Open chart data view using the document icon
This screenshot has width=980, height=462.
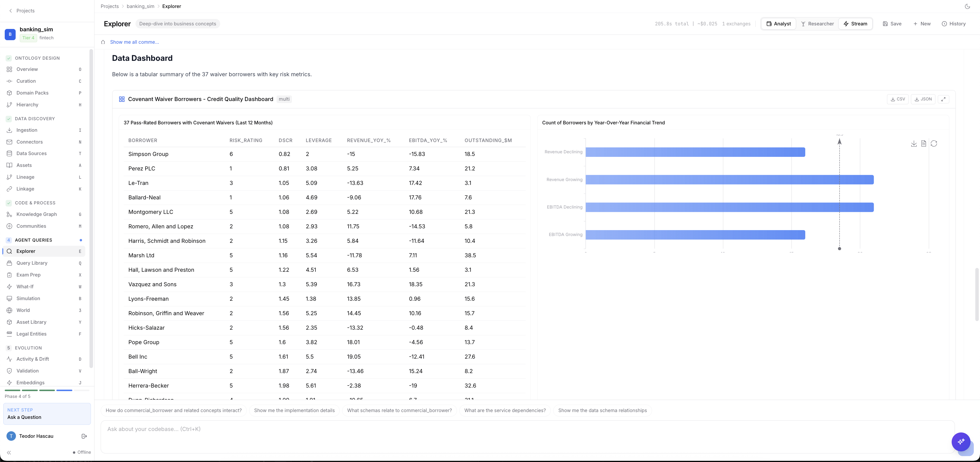pyautogui.click(x=924, y=144)
